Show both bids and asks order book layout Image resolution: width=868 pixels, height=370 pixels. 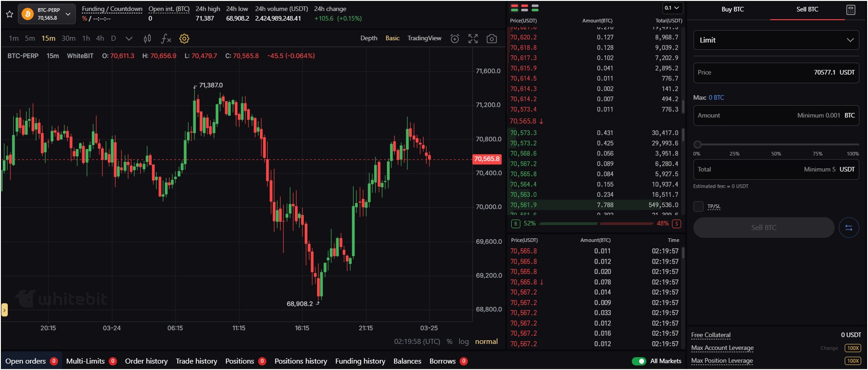(514, 8)
